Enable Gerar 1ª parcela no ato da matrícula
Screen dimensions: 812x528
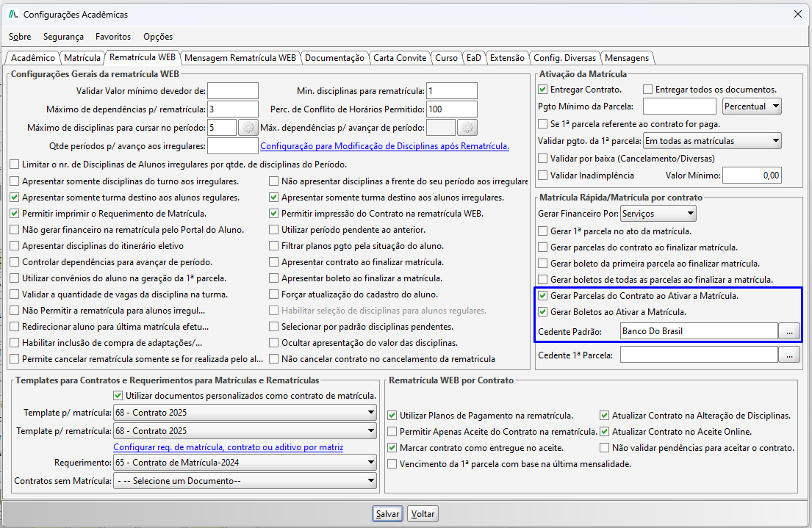(x=543, y=231)
